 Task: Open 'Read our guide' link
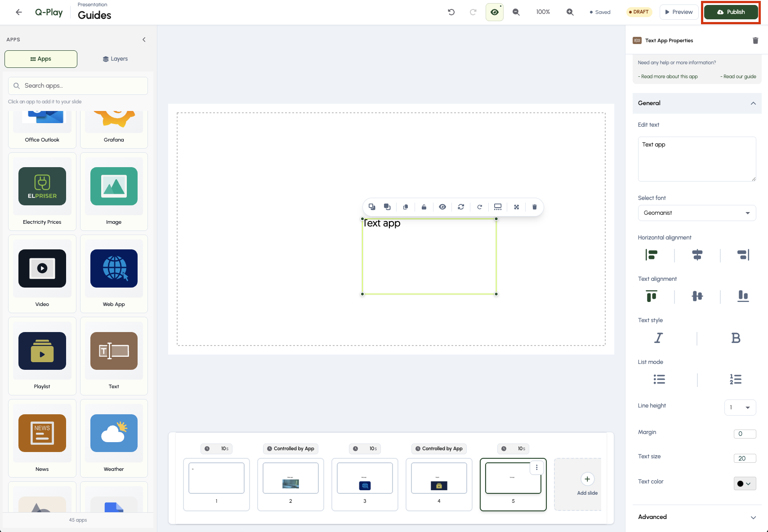pos(738,76)
